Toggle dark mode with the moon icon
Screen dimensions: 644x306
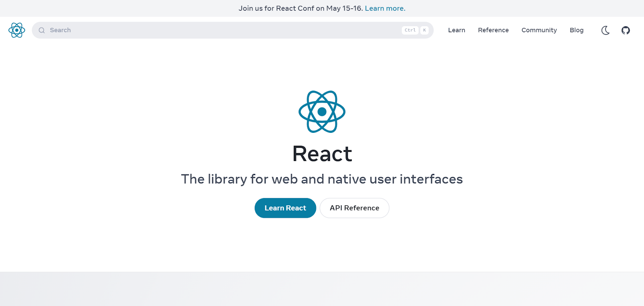tap(605, 30)
